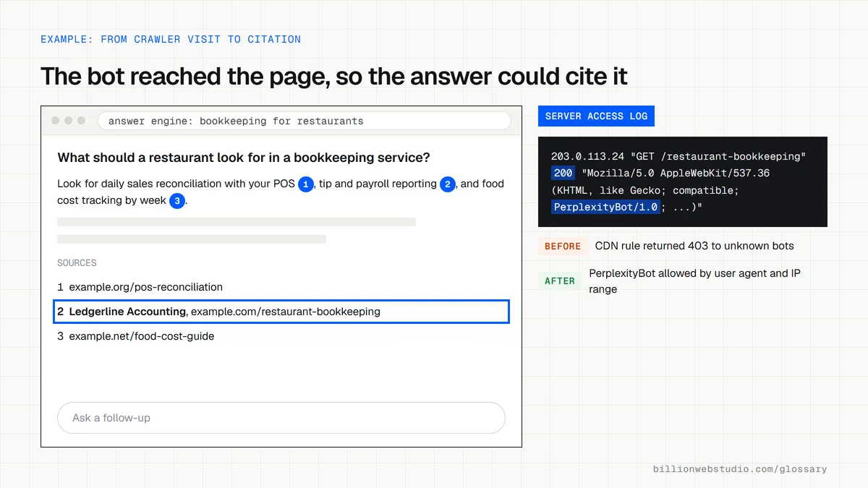Click citation marker 2 after payroll reporting

tap(448, 184)
